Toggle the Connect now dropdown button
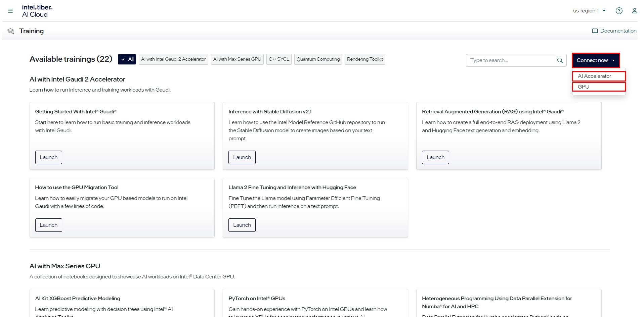The image size is (644, 317). (x=596, y=60)
